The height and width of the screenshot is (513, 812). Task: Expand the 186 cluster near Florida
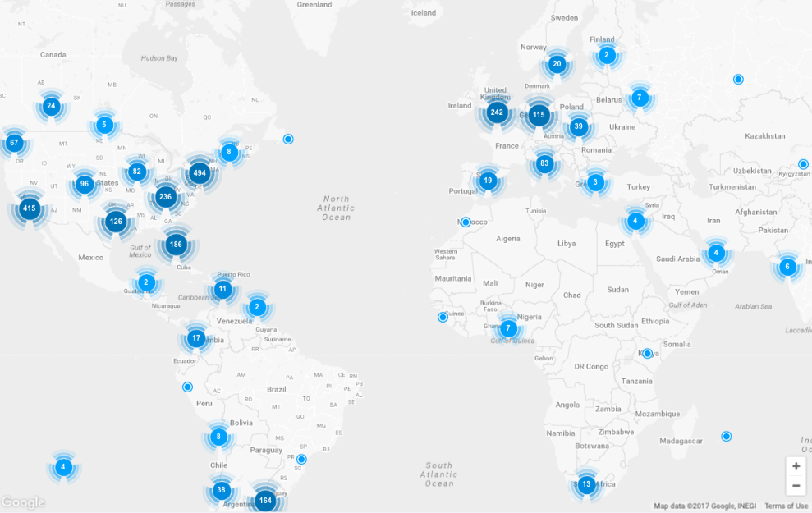(x=176, y=244)
